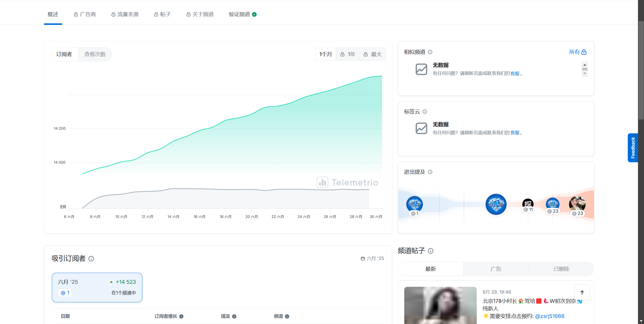Click the lock icon in 最大 button
This screenshot has width=644, height=324.
coord(366,54)
